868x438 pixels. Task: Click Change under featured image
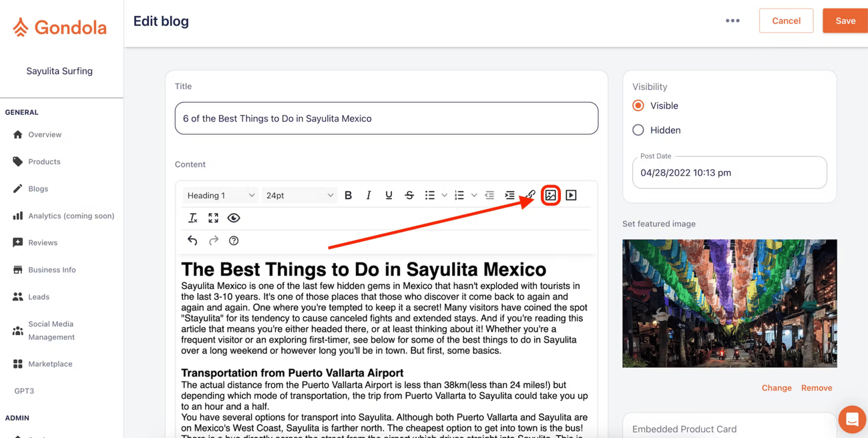coord(777,387)
